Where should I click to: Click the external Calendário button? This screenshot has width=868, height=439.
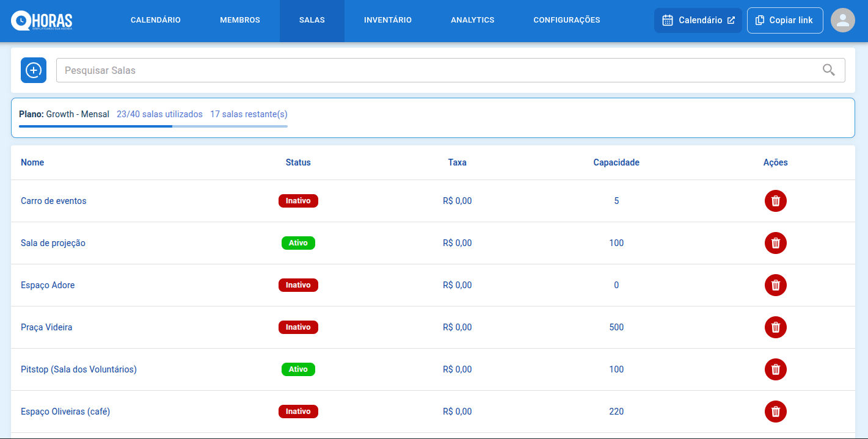tap(698, 20)
